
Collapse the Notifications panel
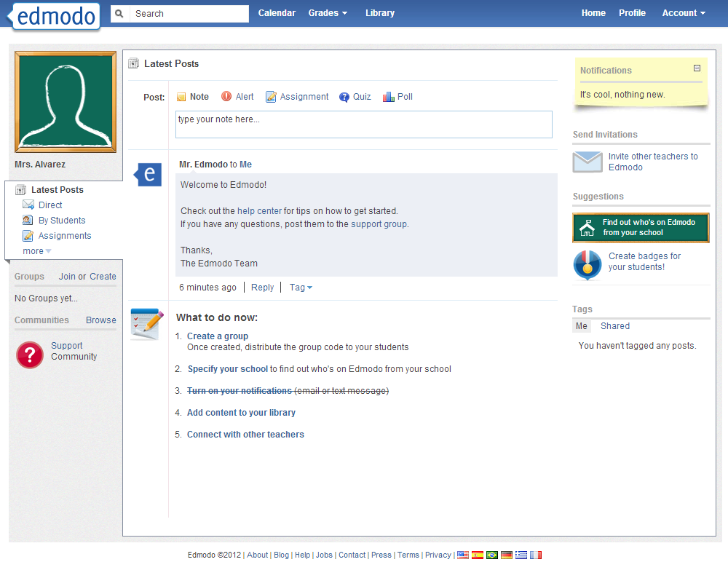pos(697,68)
